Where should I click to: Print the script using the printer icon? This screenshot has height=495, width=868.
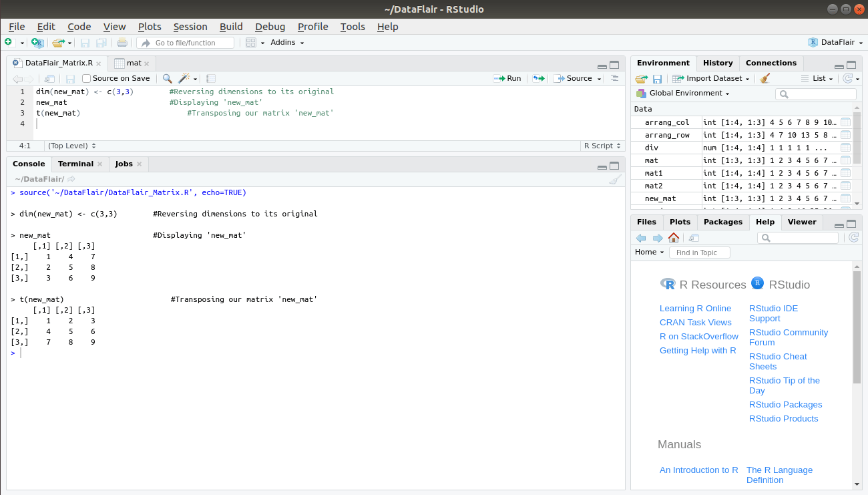coord(123,41)
